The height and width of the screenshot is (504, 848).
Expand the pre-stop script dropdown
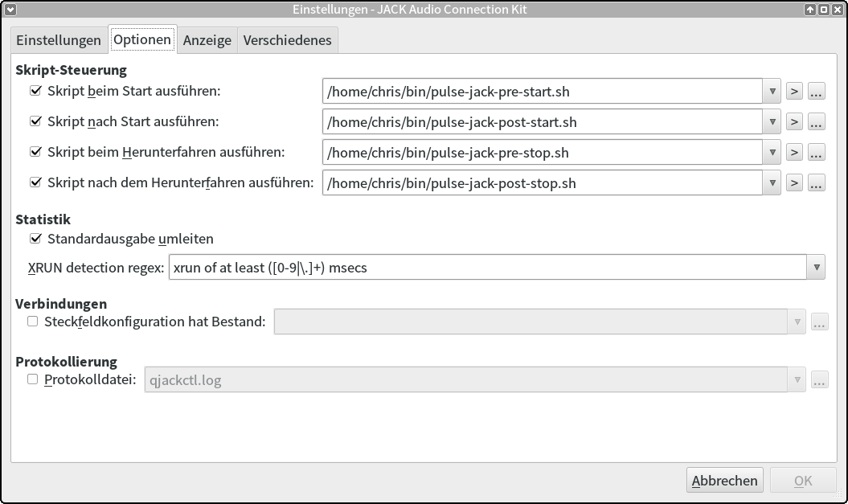[x=772, y=153]
